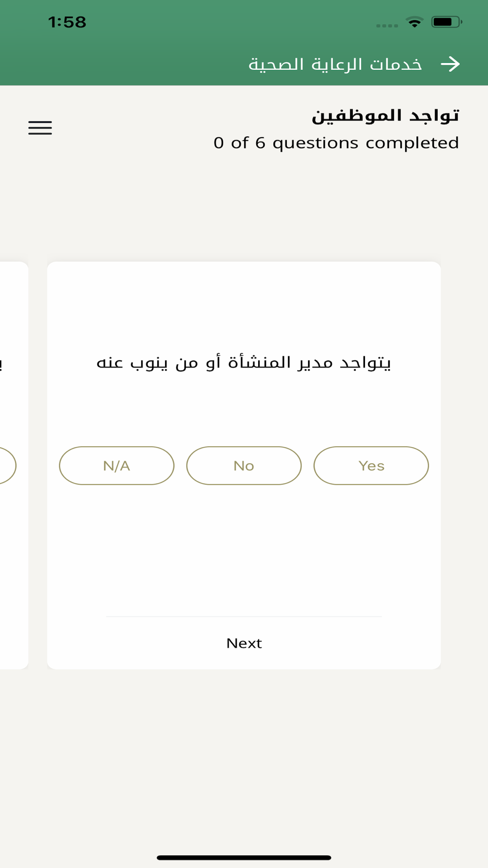Tap the question text about facility manager
This screenshot has width=488, height=868.
click(244, 362)
